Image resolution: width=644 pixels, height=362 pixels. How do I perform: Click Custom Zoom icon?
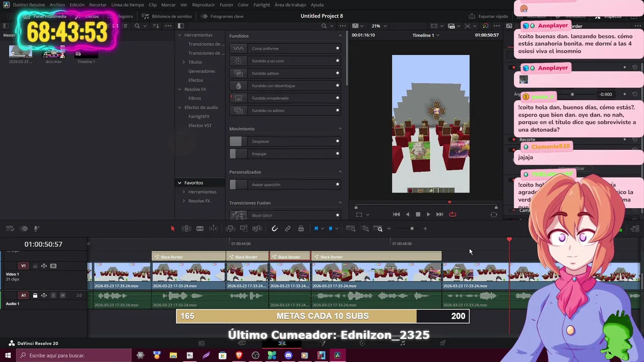(x=378, y=229)
